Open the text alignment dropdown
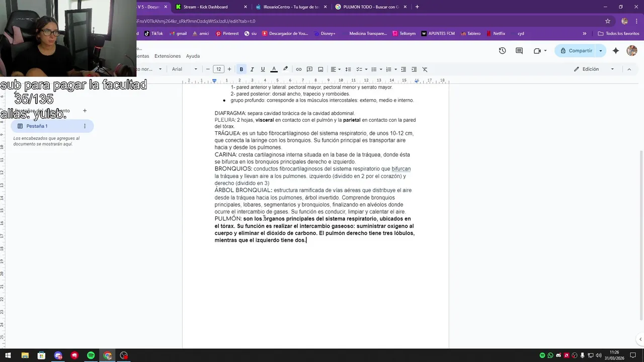644x362 pixels. coord(336,69)
